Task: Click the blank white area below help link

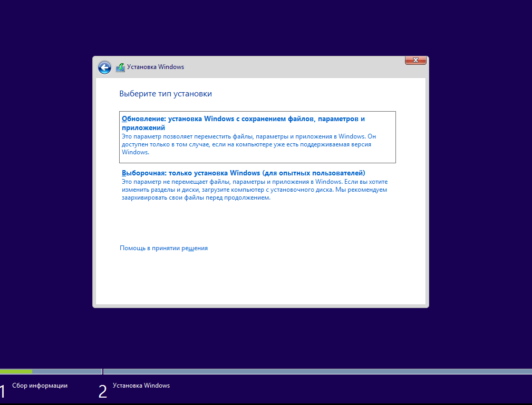Action: point(260,278)
